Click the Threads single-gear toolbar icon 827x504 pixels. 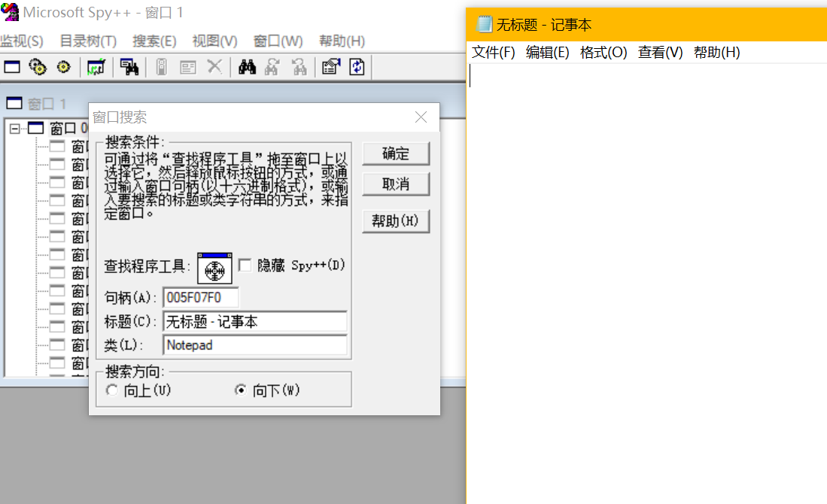pos(63,67)
